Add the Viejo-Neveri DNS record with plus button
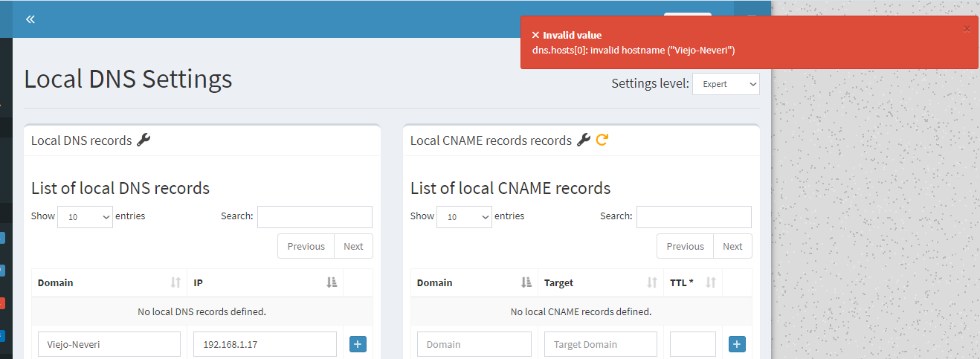The image size is (980, 359). (x=358, y=344)
